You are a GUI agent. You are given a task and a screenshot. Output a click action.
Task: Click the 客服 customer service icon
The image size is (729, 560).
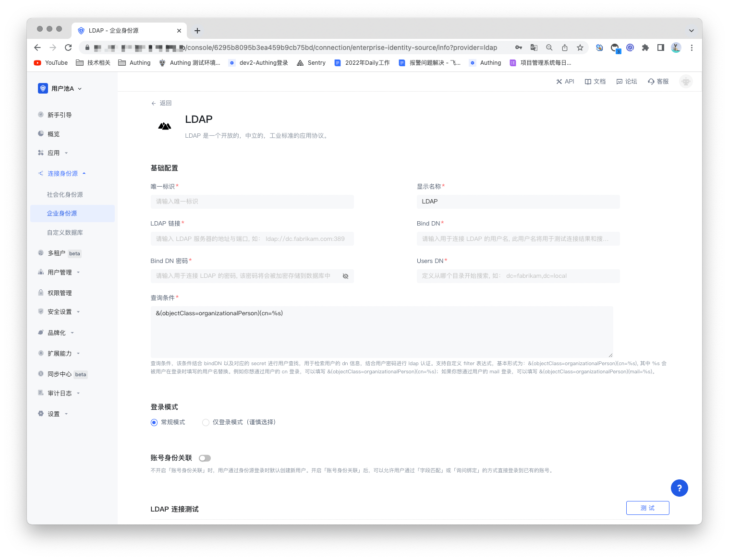(x=651, y=82)
